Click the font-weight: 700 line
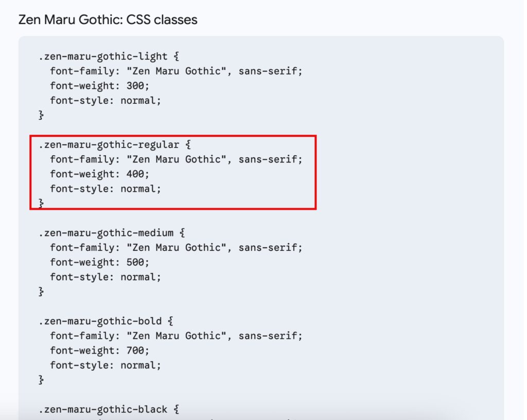The image size is (527, 420). (99, 351)
